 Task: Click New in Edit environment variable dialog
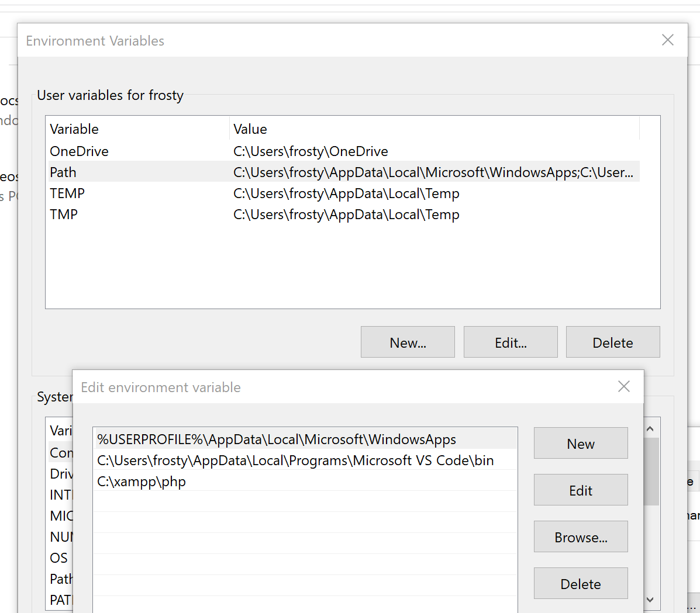tap(580, 443)
